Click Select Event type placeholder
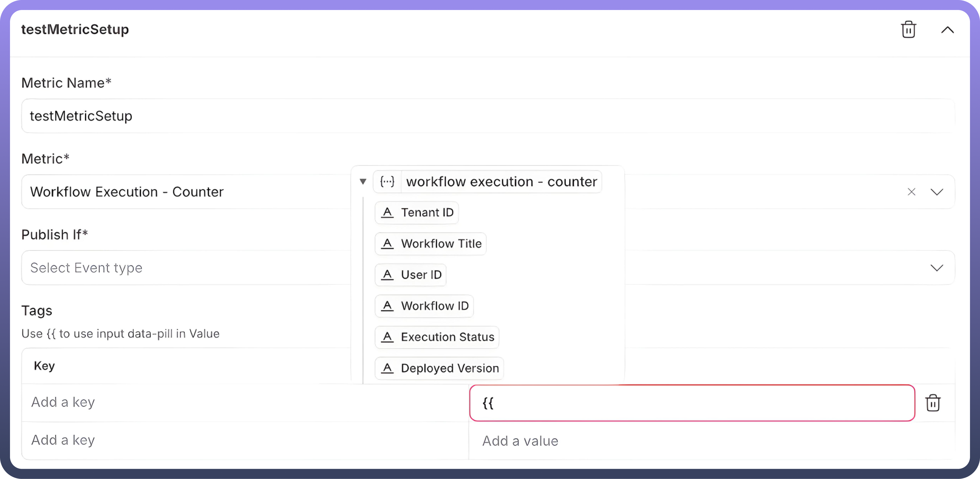Viewport: 980px width, 479px height. point(86,268)
